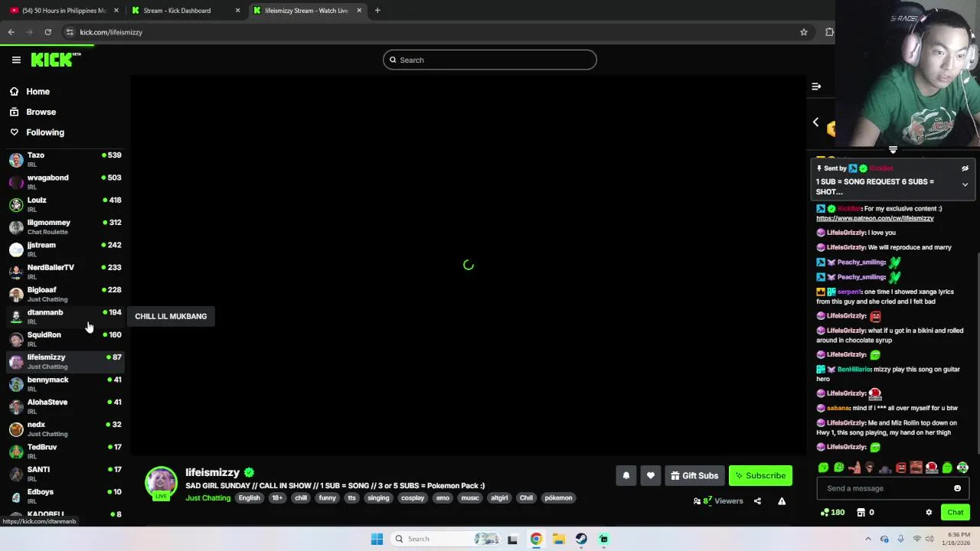Open the hamburger menu next to Kick logo
The width and height of the screenshot is (980, 551).
click(16, 60)
